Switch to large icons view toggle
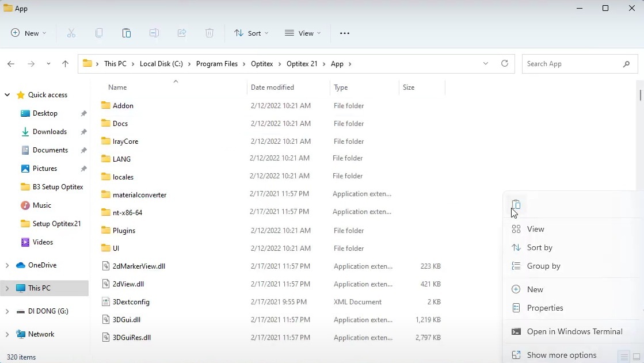Screen dimensions: 644x363 click(637, 357)
